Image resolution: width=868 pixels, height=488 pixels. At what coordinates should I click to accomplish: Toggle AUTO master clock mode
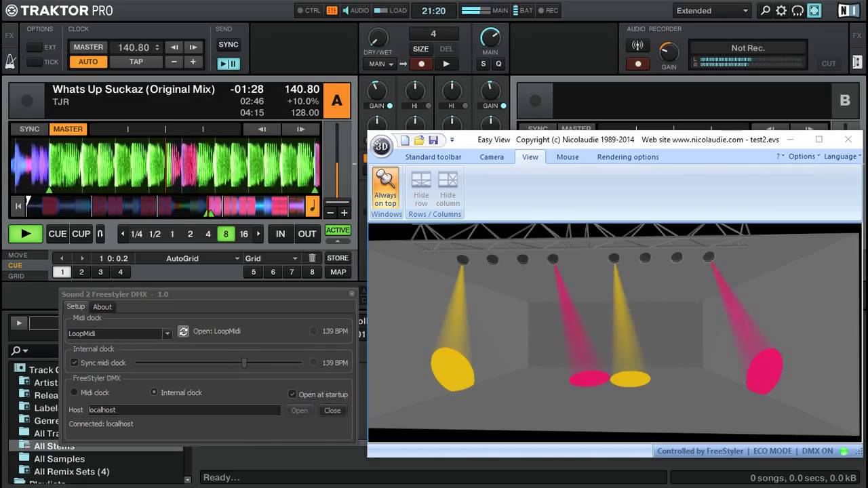[88, 62]
